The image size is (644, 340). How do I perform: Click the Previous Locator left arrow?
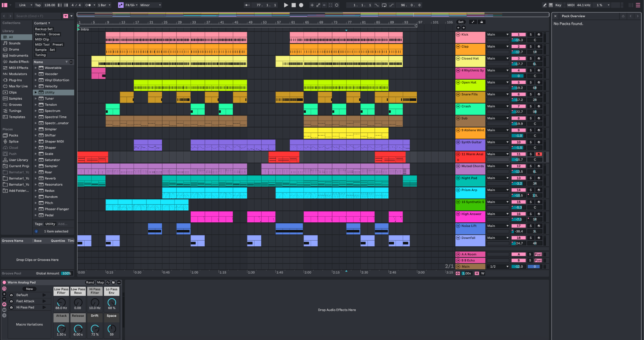(458, 28)
